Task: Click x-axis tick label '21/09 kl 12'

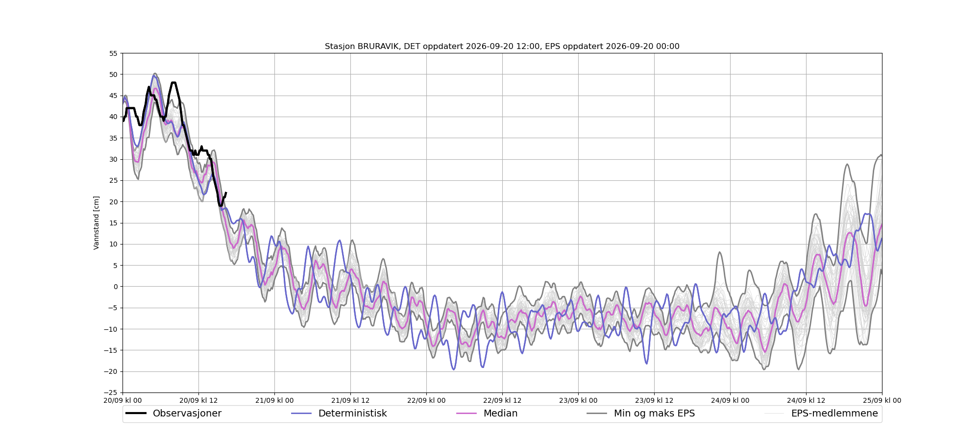Action: [350, 400]
